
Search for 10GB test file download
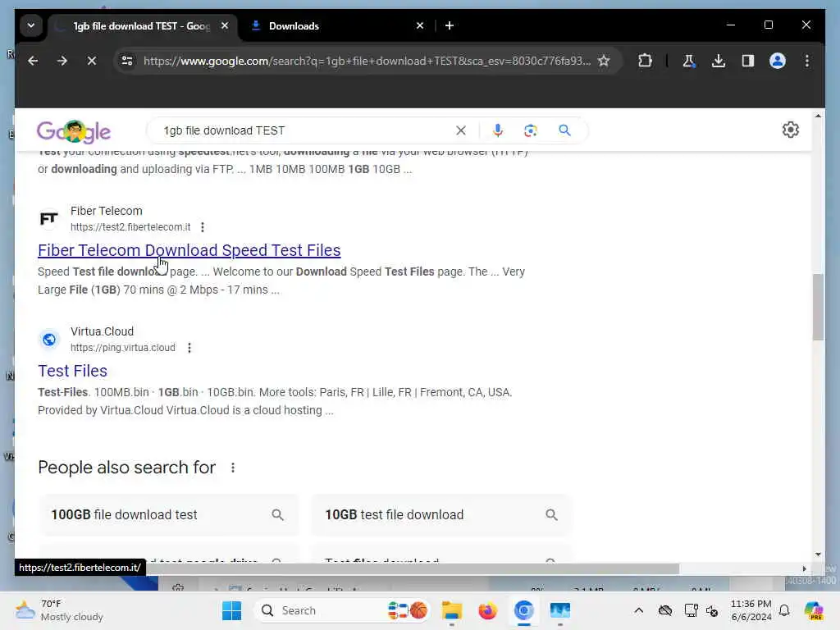[441, 515]
